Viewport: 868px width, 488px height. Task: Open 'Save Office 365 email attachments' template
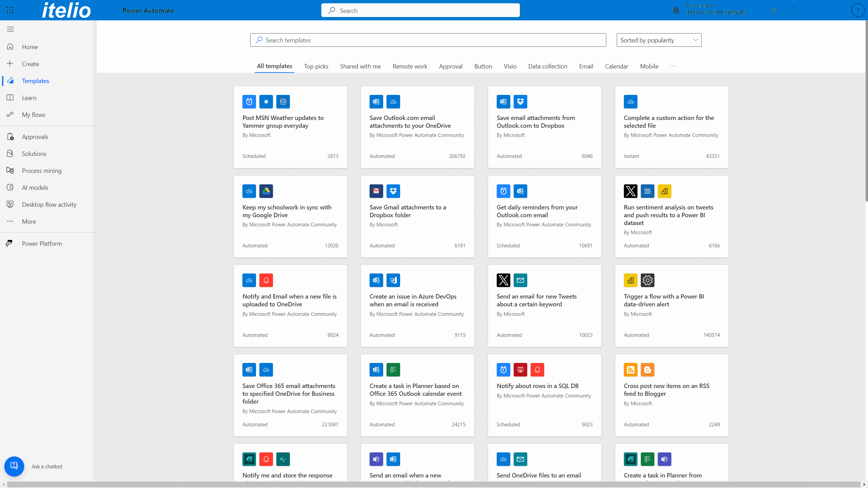click(290, 395)
